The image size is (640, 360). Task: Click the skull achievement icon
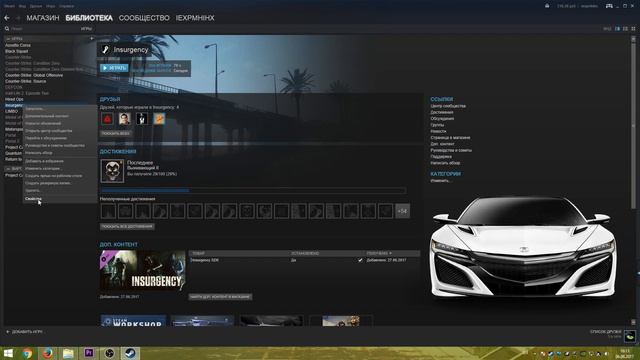point(112,171)
